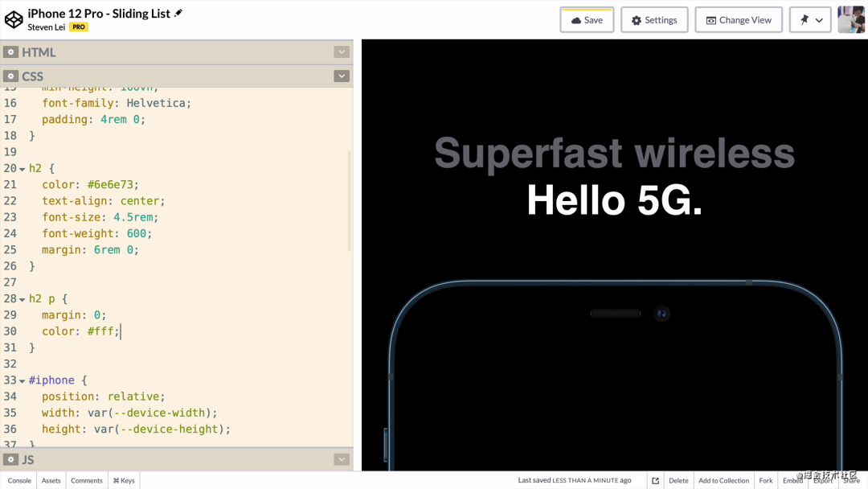Click the position relative line

(x=104, y=397)
